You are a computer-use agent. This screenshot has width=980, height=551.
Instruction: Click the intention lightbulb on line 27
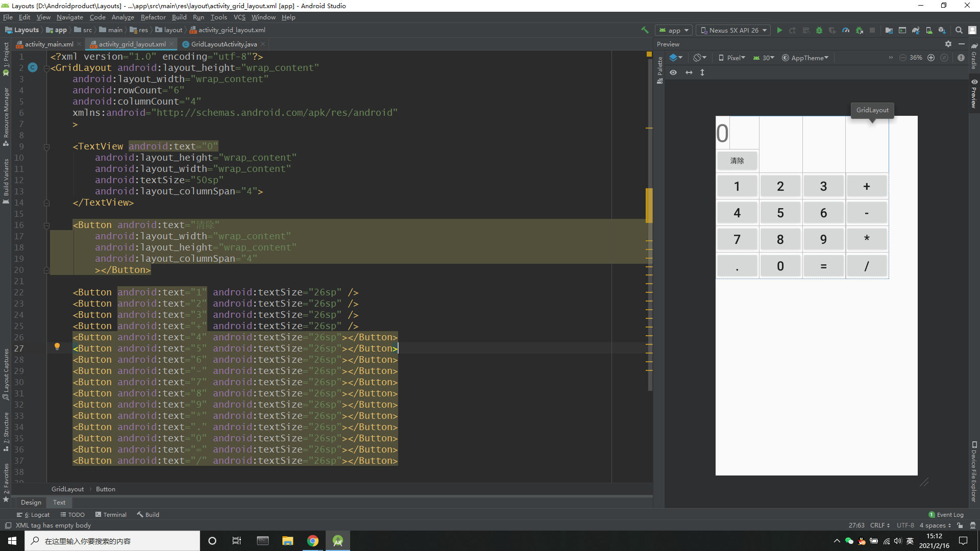[x=57, y=347]
